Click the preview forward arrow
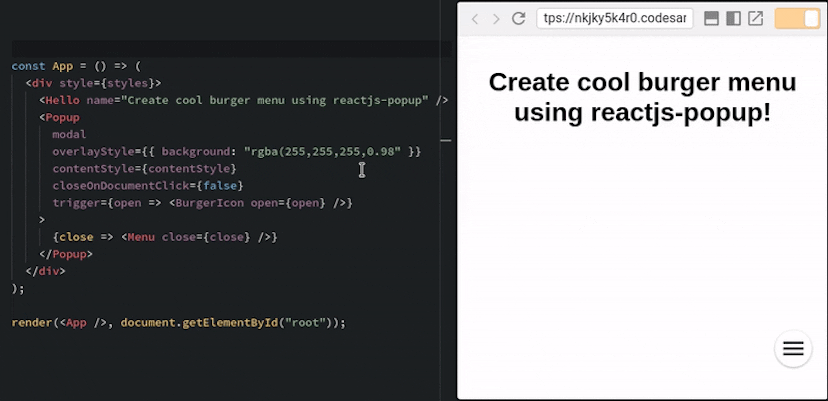 point(496,19)
